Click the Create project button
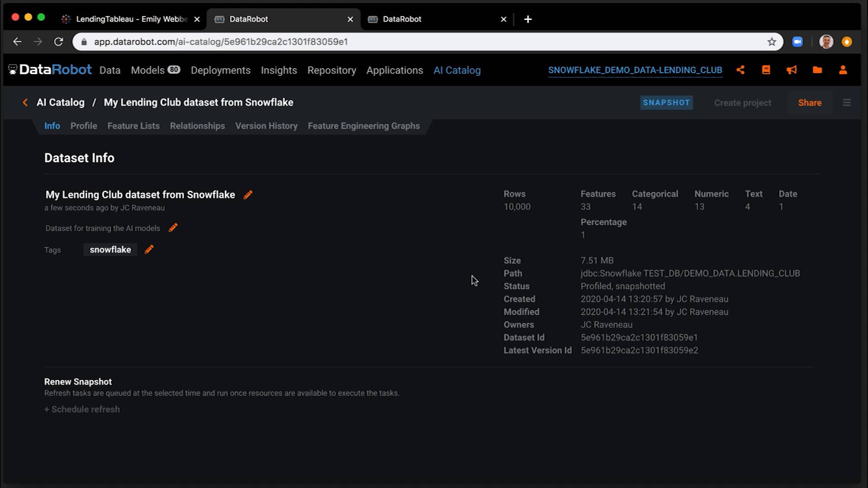Screen dimensions: 868x488 point(742,103)
